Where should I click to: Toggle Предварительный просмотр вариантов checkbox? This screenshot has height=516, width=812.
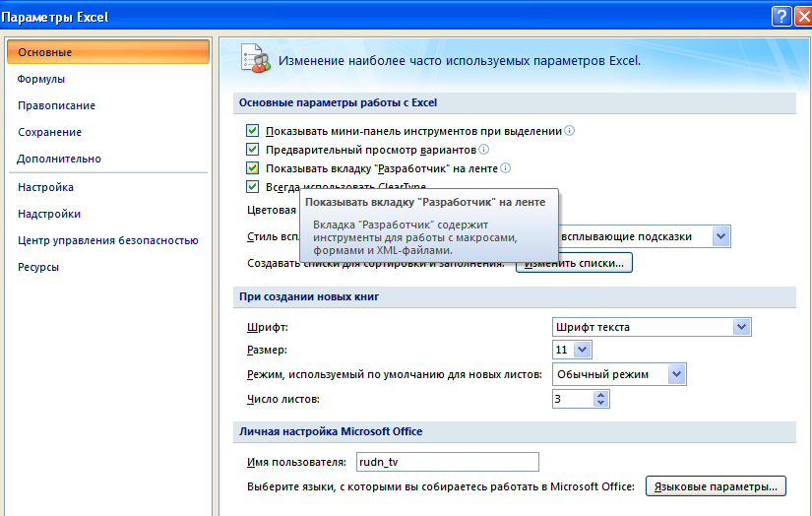coord(252,150)
